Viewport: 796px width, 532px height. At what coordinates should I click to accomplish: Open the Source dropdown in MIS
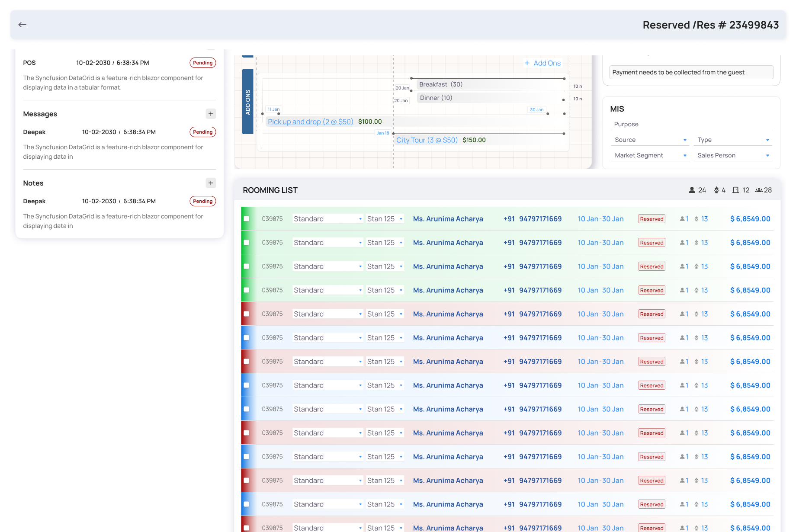(650, 140)
